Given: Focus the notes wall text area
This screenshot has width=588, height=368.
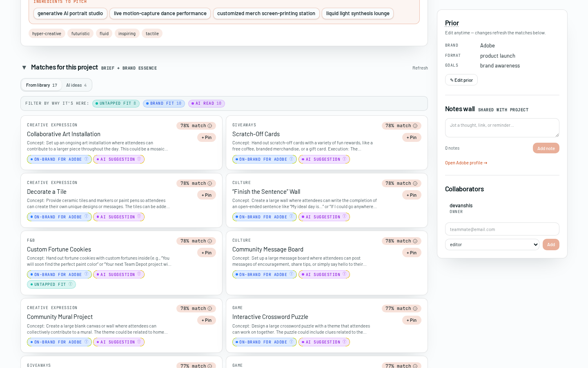Looking at the screenshot, I should (502, 128).
